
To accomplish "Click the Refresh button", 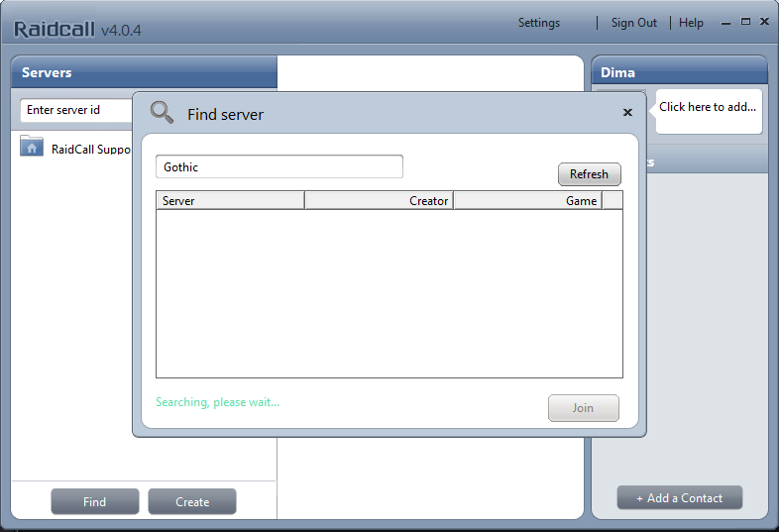I will pos(590,174).
